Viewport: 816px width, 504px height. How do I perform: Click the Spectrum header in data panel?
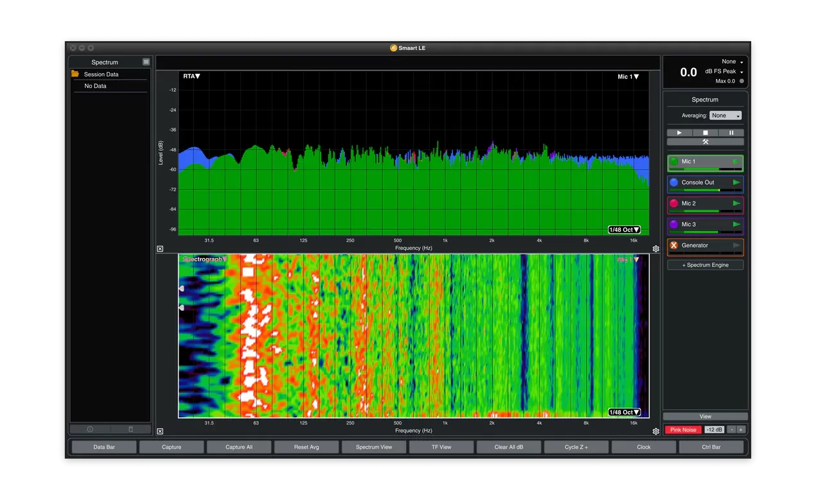pos(105,62)
